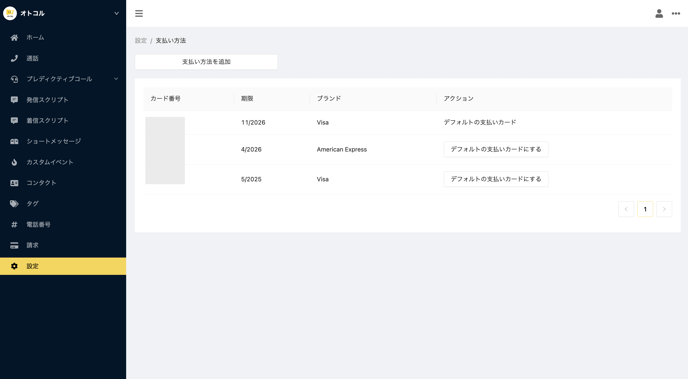Click the 着信スクリプト chat icon

pyautogui.click(x=14, y=121)
